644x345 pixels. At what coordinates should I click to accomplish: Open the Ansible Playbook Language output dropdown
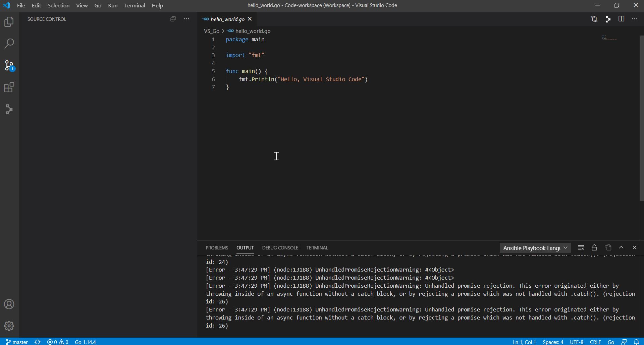(x=535, y=248)
